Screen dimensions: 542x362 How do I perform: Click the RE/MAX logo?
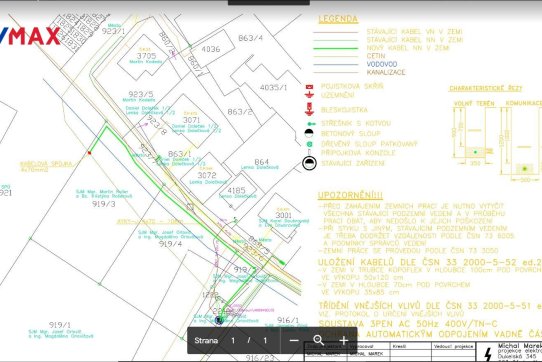point(30,36)
